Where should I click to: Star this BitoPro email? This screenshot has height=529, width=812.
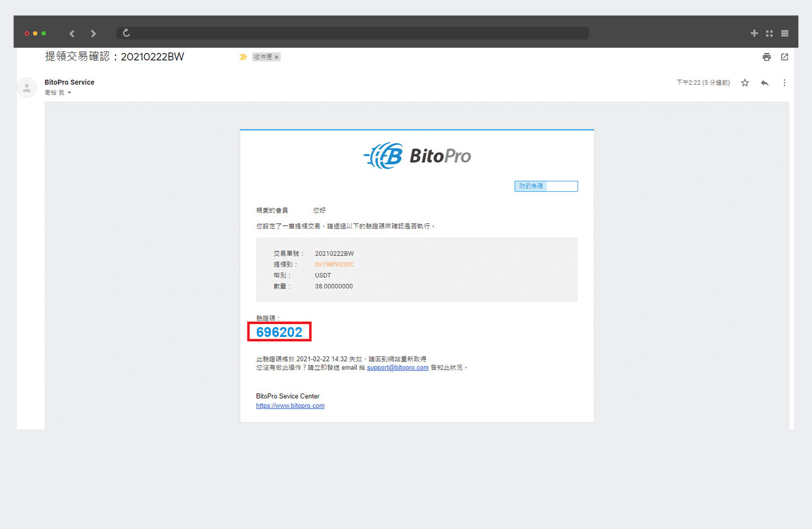[745, 83]
